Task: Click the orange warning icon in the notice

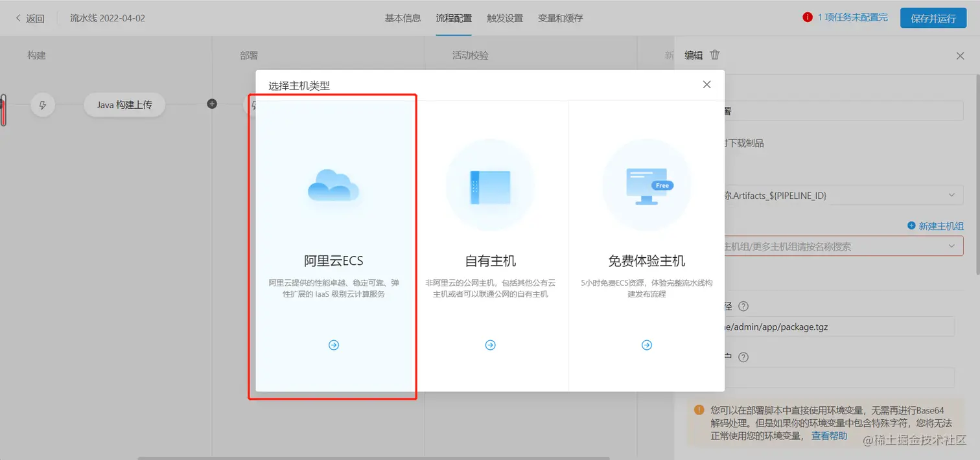Action: [699, 409]
